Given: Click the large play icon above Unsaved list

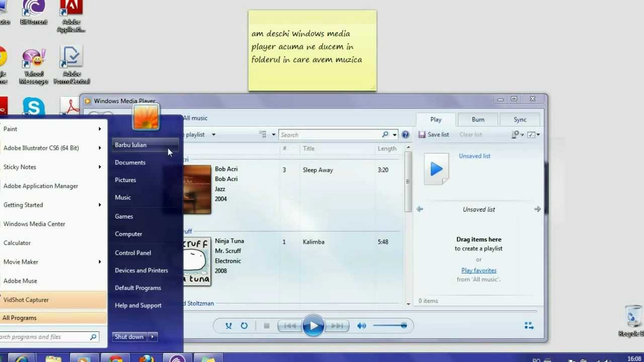Looking at the screenshot, I should point(436,169).
